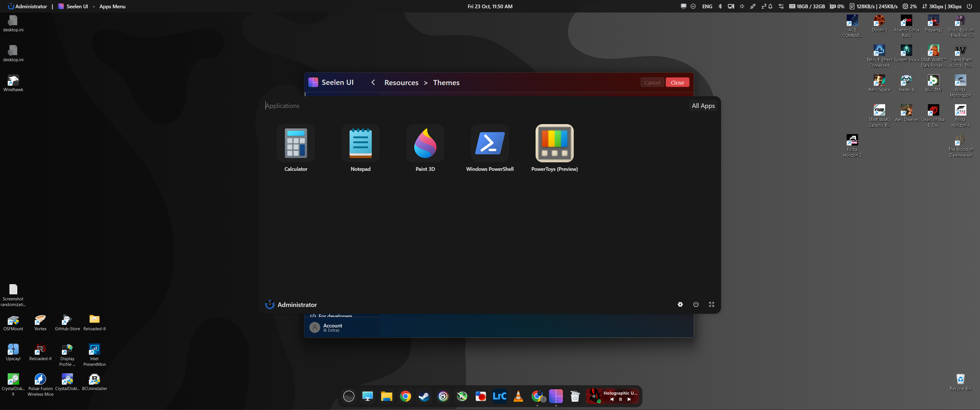Click Administrator user in top bar
The image size is (980, 410).
pyautogui.click(x=27, y=7)
